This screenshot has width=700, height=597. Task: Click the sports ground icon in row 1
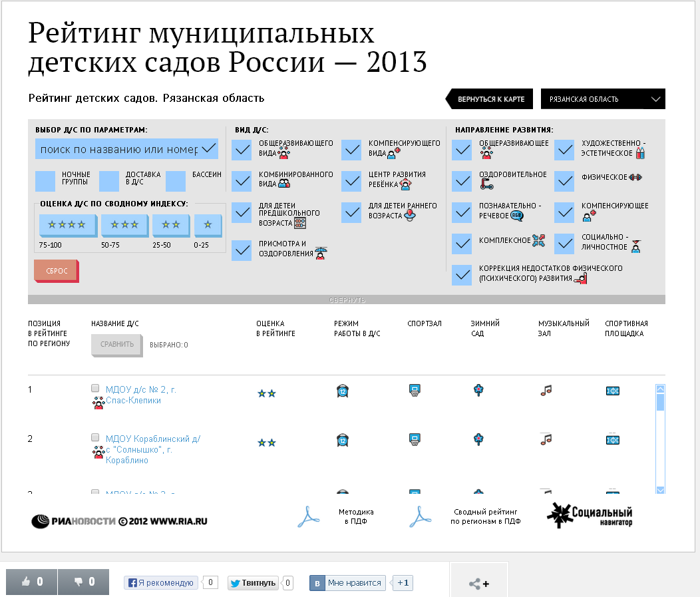(612, 391)
